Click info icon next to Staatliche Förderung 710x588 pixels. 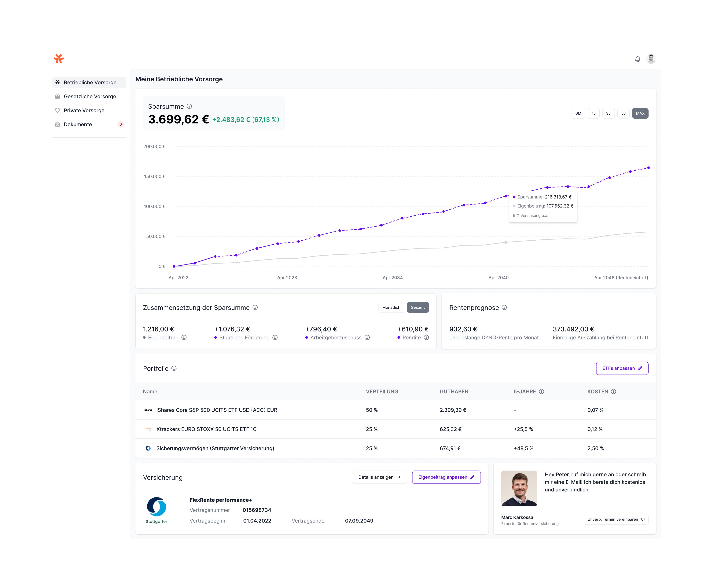275,337
